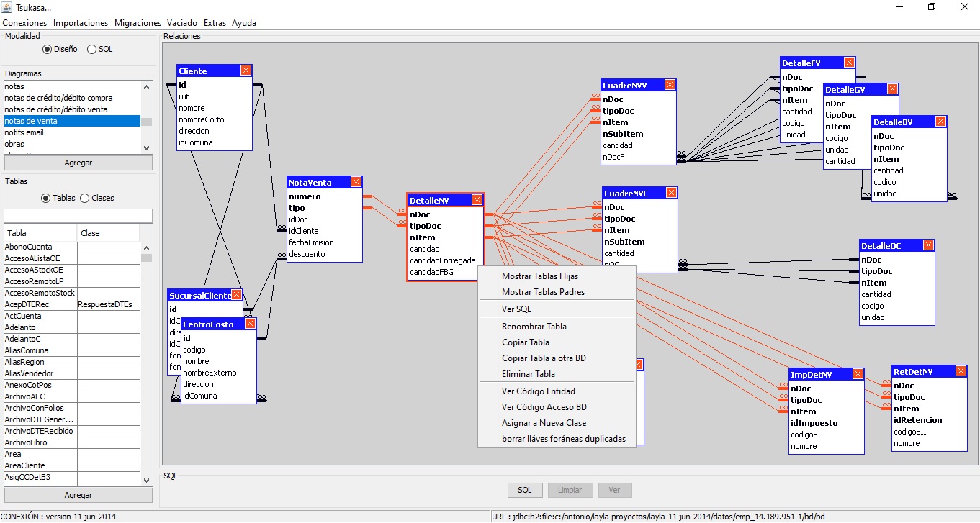Select Copiar Tabla a otra BD
The width and height of the screenshot is (980, 523).
[x=557, y=358]
